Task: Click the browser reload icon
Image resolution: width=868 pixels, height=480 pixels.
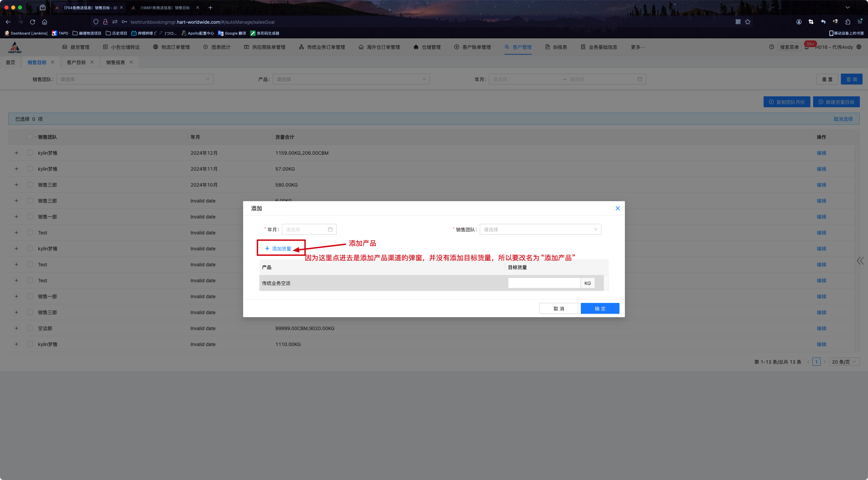Action: click(33, 22)
